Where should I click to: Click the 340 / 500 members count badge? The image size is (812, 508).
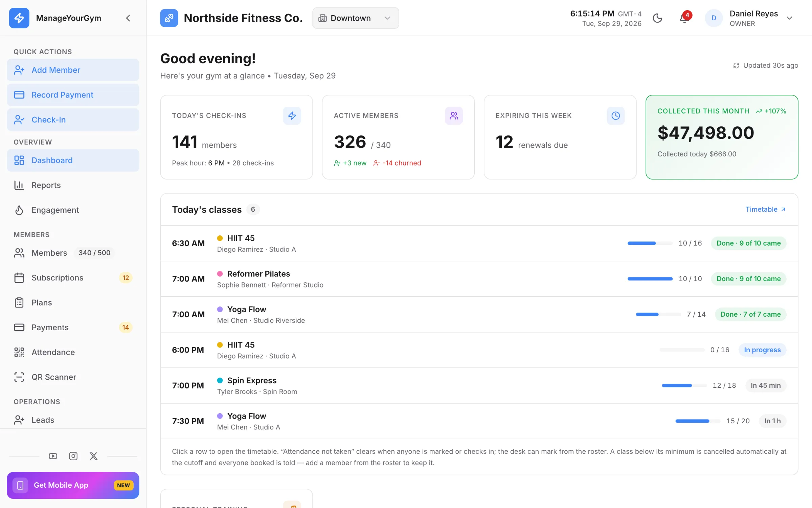94,253
